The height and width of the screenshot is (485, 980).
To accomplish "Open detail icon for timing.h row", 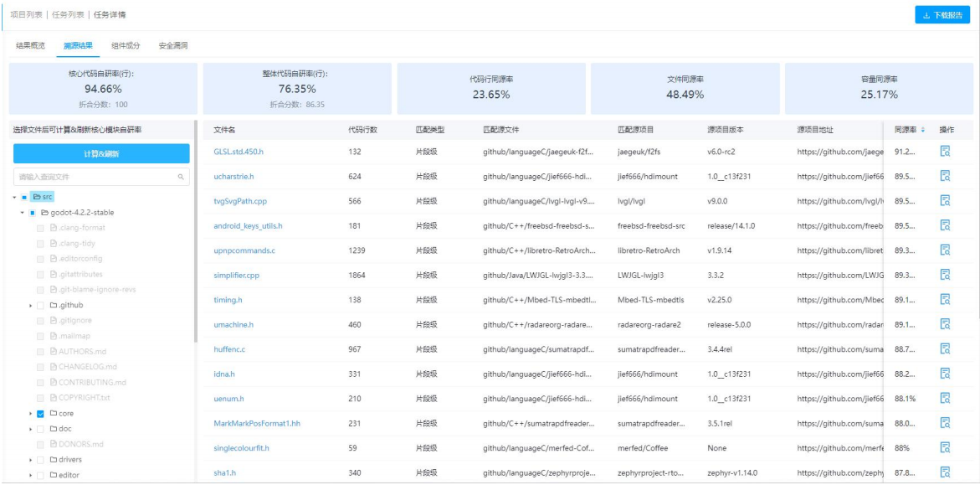I will (x=945, y=300).
